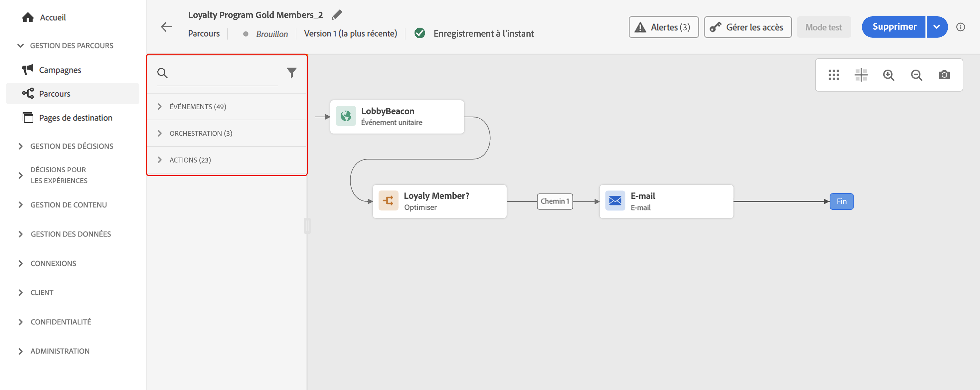The height and width of the screenshot is (390, 980).
Task: Open Campagnes in the sidebar
Action: tap(60, 70)
